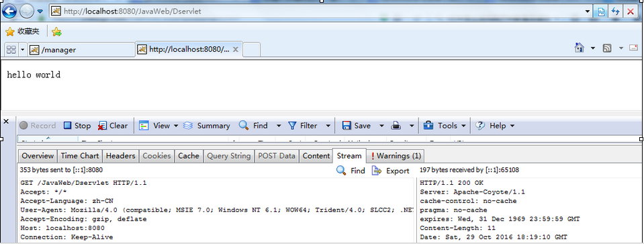The image size is (644, 244).
Task: Expand the address bar history dropdown arrow
Action: [587, 11]
